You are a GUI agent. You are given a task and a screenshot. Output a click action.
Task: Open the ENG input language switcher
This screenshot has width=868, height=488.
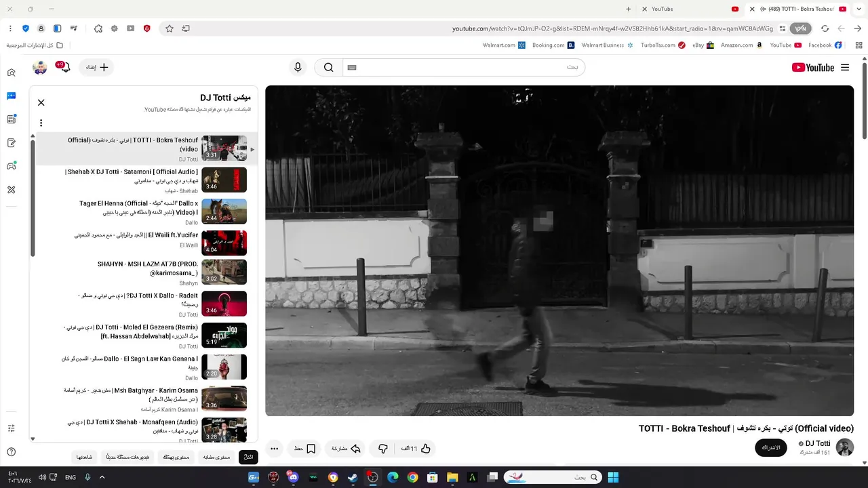[71, 477]
